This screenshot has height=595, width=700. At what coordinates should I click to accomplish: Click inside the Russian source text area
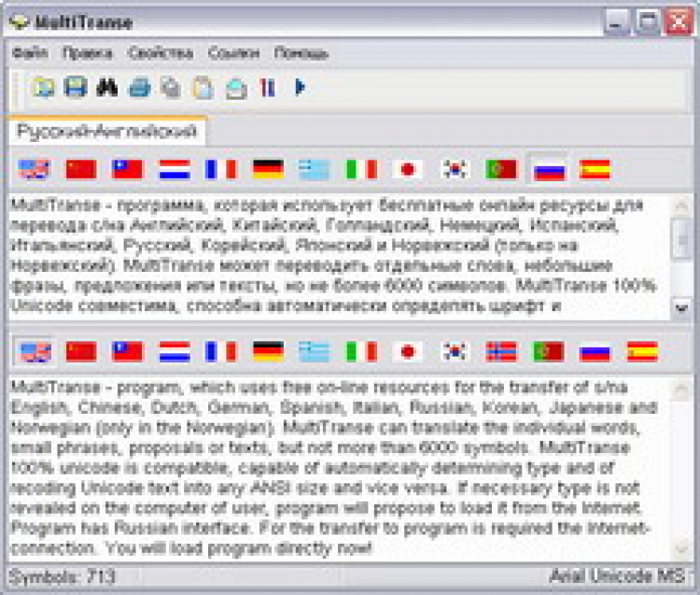coord(340,257)
